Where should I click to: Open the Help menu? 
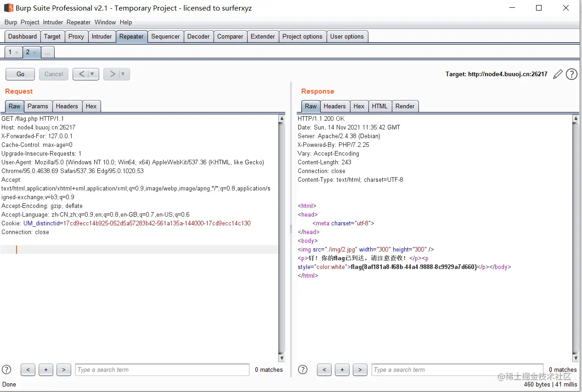coord(126,22)
